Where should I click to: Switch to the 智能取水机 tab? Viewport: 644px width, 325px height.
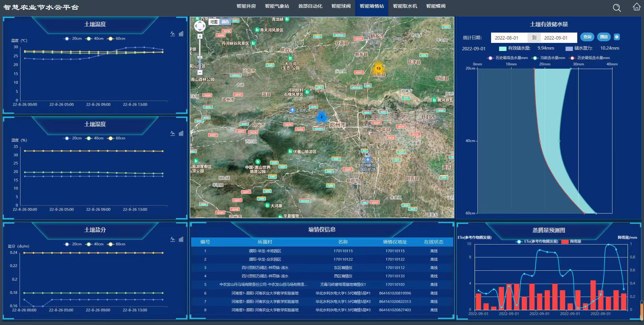(x=405, y=6)
